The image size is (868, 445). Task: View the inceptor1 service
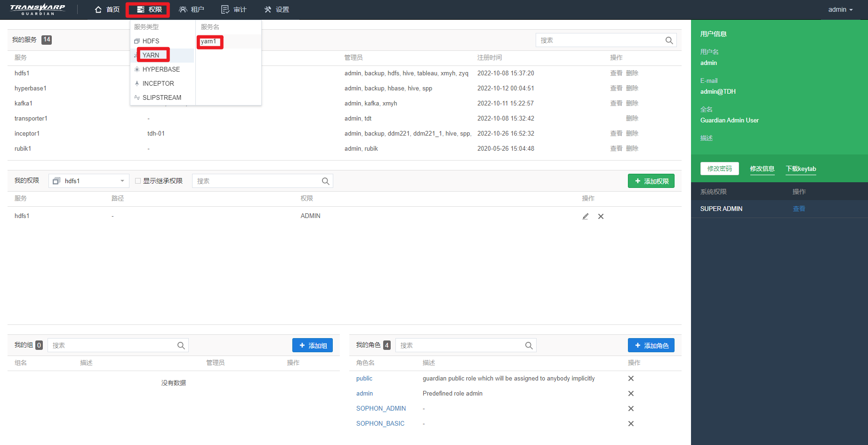(x=616, y=133)
